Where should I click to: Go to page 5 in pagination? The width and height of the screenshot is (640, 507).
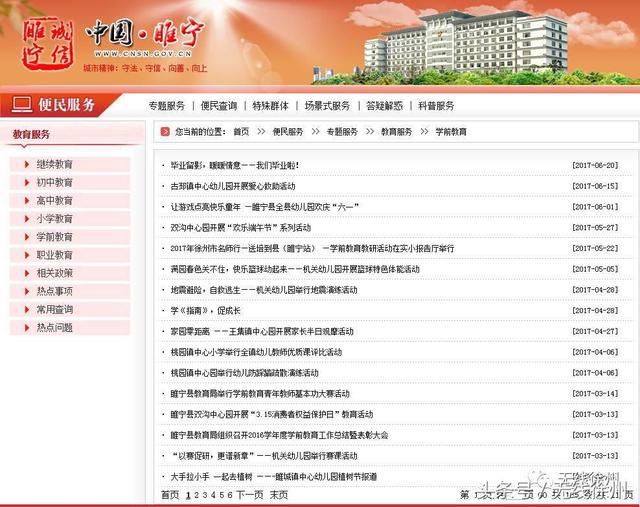click(222, 495)
